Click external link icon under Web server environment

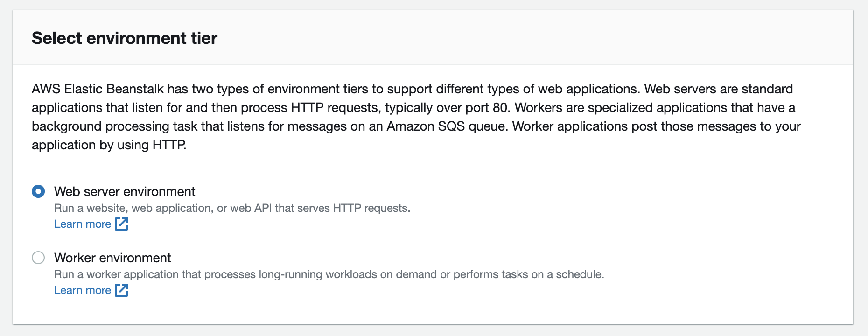[x=121, y=224]
